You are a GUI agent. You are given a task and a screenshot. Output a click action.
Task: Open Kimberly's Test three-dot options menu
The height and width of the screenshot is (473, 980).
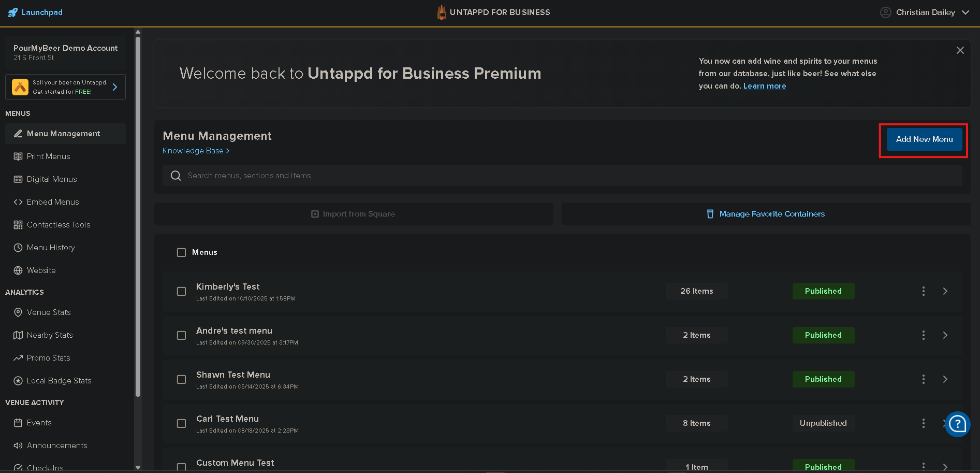point(923,291)
